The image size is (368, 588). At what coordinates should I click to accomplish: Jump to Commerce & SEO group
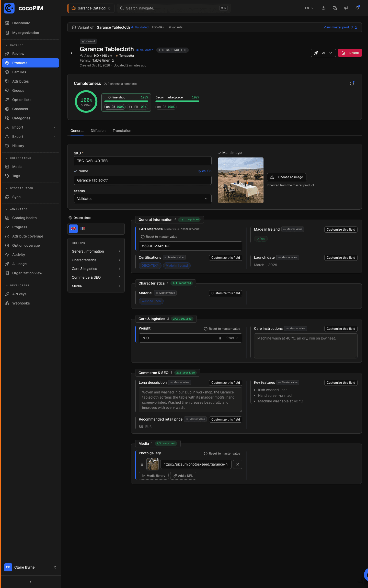[96, 277]
